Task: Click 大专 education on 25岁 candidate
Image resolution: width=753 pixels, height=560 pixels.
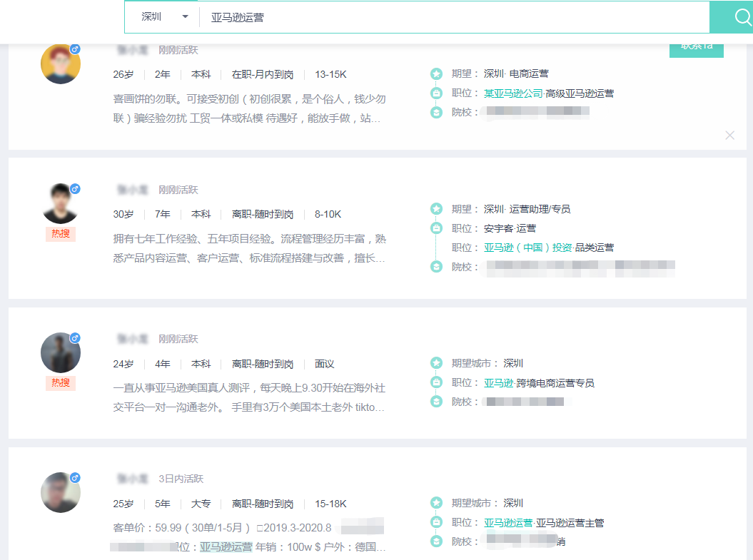Action: tap(201, 504)
